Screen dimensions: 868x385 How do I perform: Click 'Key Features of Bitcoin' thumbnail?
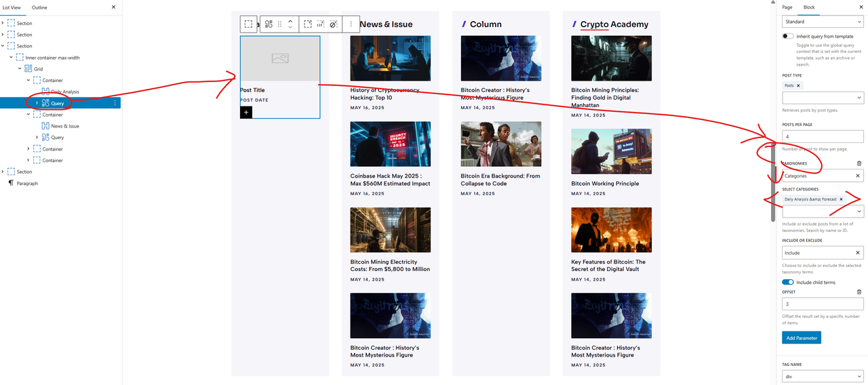tap(611, 230)
